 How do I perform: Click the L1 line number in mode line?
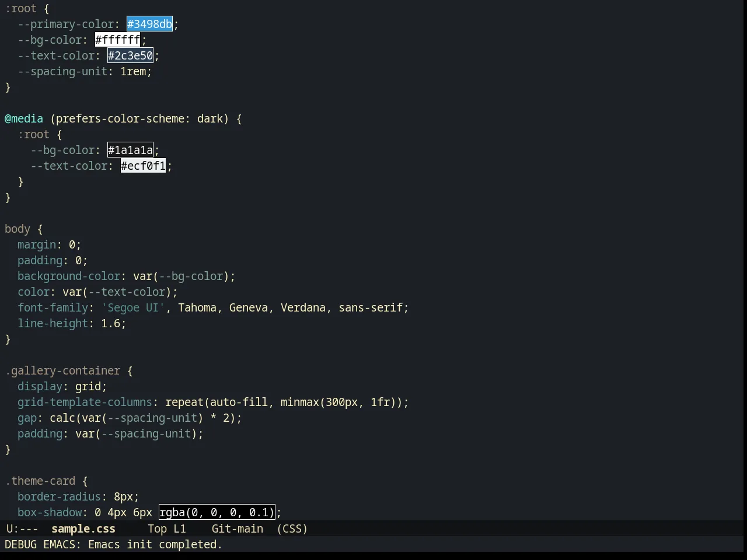coord(180,528)
